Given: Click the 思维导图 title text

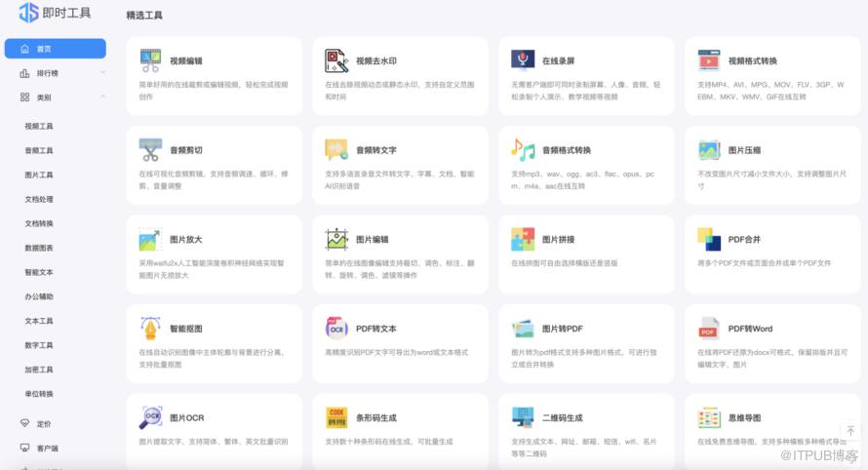Looking at the screenshot, I should click(x=744, y=418).
